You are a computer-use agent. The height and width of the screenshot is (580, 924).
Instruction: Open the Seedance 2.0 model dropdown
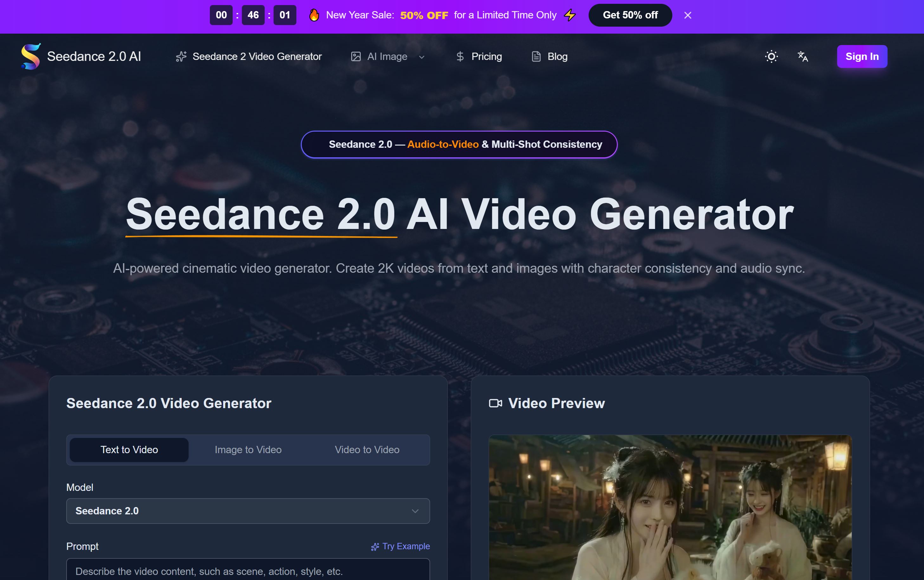pyautogui.click(x=248, y=511)
